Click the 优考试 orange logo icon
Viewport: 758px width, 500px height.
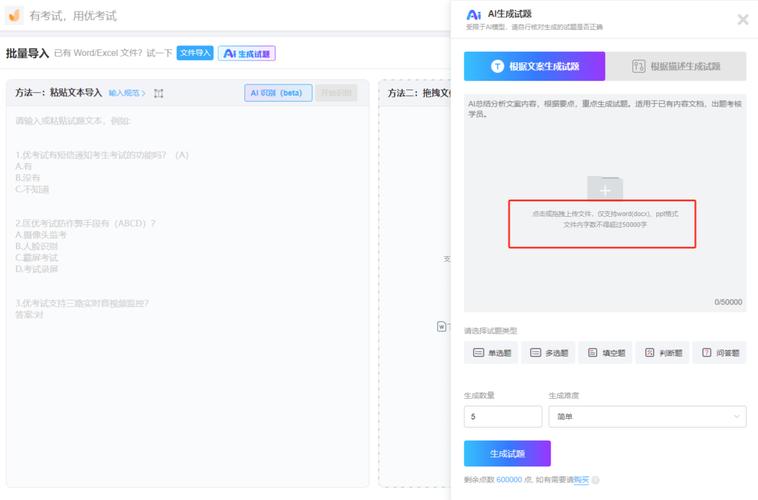[x=14, y=15]
